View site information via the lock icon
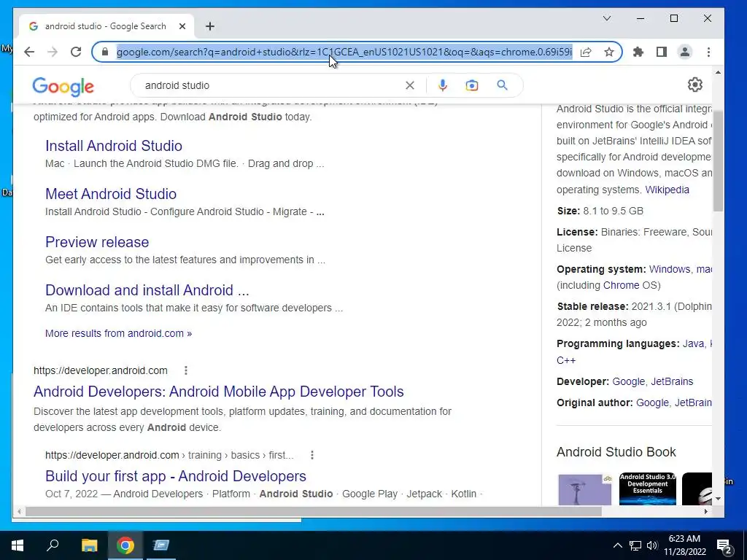The height and width of the screenshot is (560, 747). point(105,52)
